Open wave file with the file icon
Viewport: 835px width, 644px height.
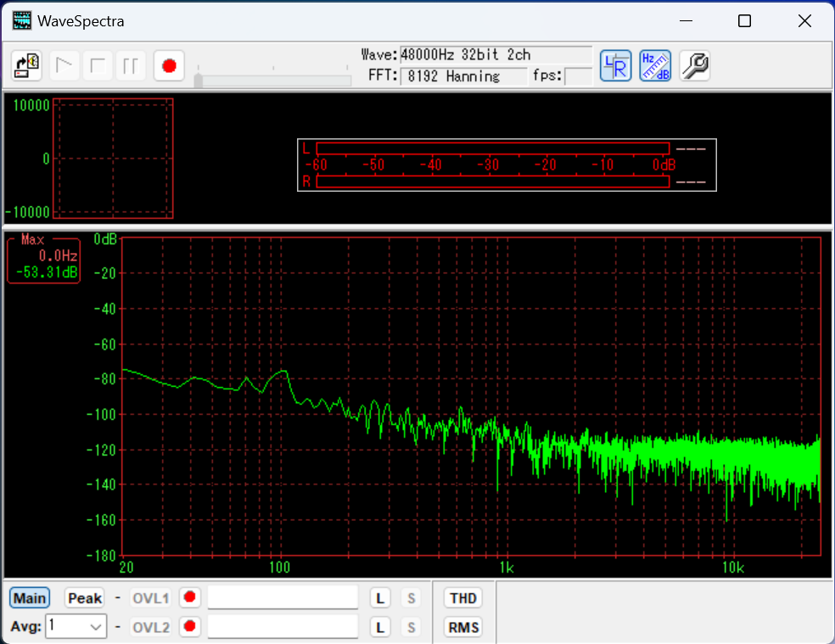[26, 66]
